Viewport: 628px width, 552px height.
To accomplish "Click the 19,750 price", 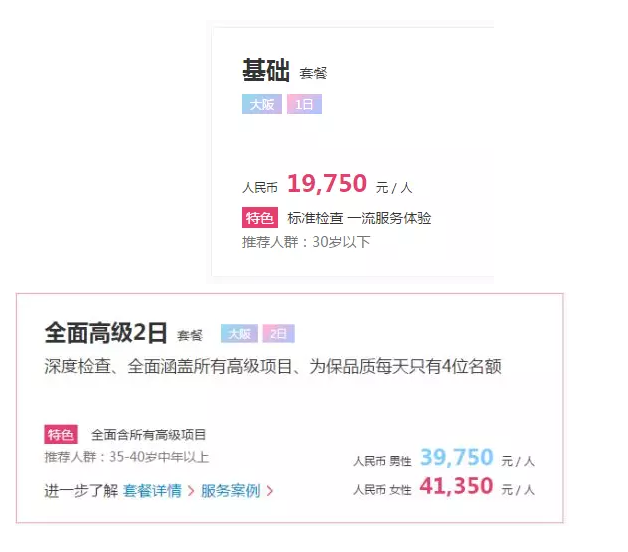I will [x=327, y=184].
